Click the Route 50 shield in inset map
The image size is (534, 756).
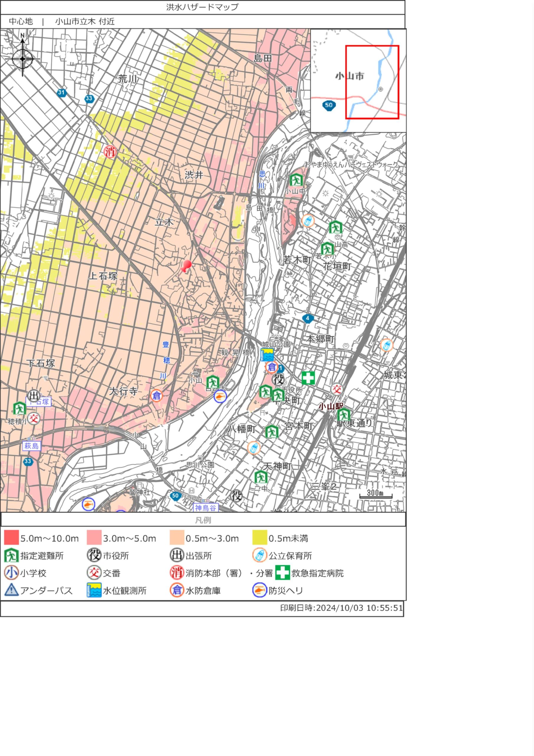329,105
